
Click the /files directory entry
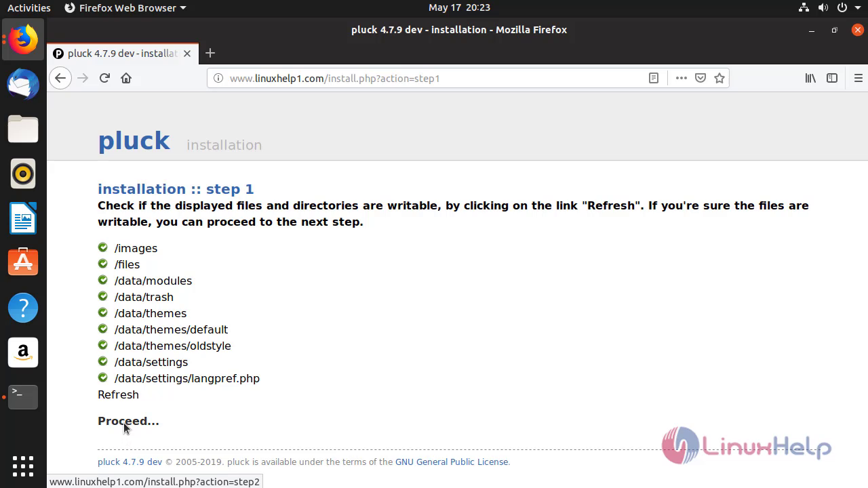(127, 264)
